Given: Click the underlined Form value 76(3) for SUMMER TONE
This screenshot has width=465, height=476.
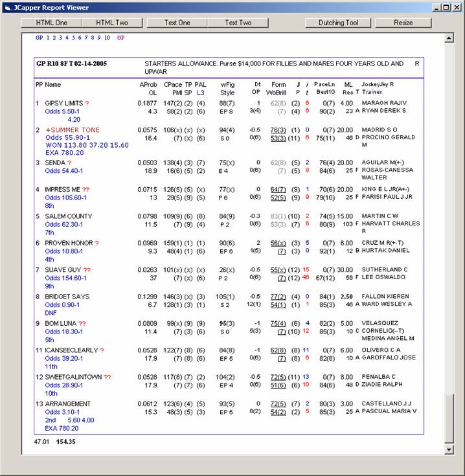Looking at the screenshot, I should pyautogui.click(x=278, y=130).
